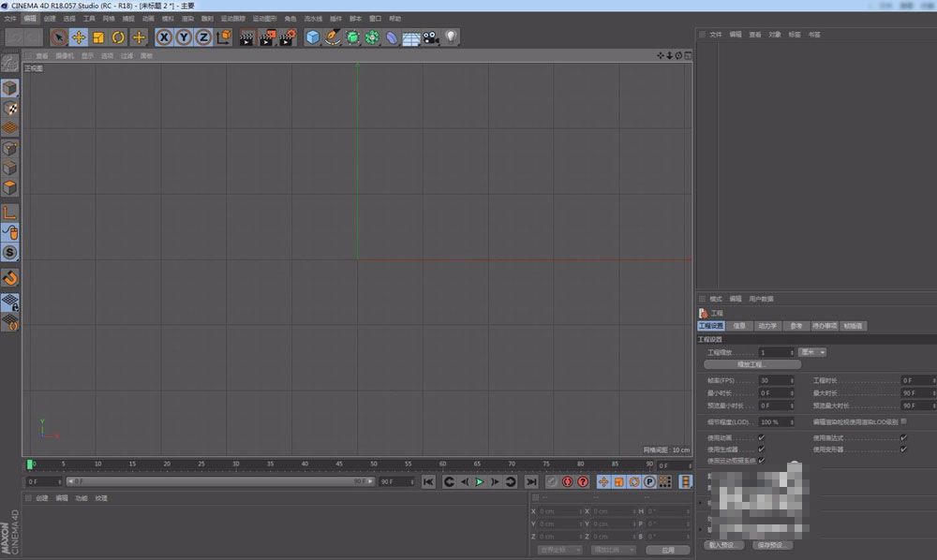Disable the 使用生成器 checkbox
The image size is (937, 560).
pos(760,449)
